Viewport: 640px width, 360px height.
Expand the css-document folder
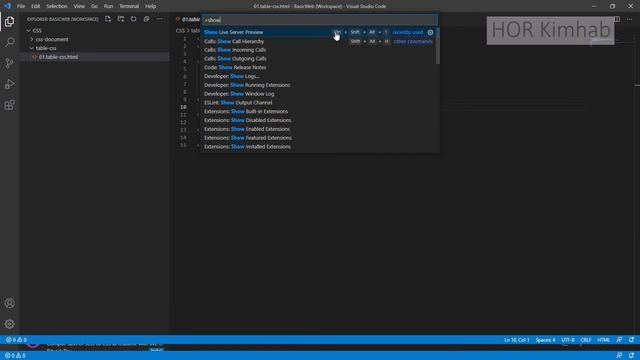(32, 40)
